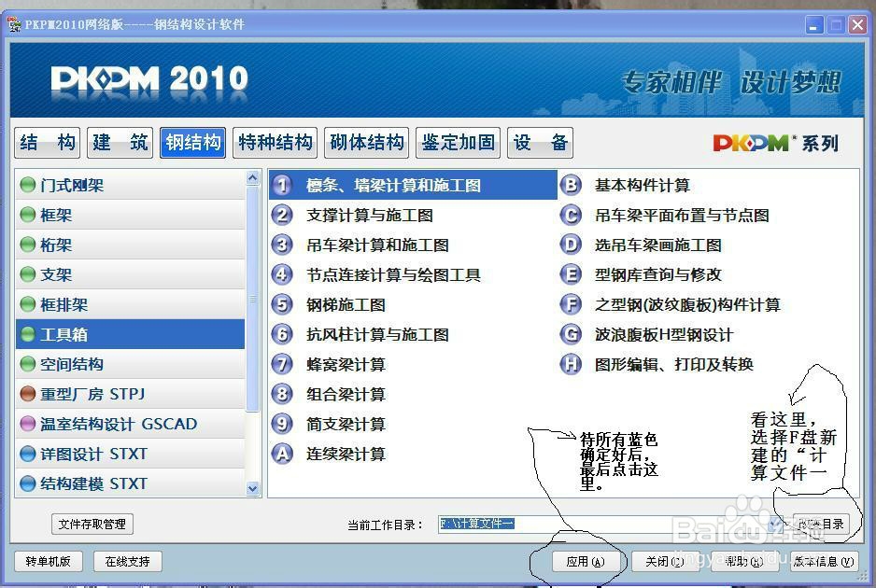This screenshot has height=588, width=876.
Task: Click numbered icon 7 for 蜂窝梁计算
Action: [283, 364]
